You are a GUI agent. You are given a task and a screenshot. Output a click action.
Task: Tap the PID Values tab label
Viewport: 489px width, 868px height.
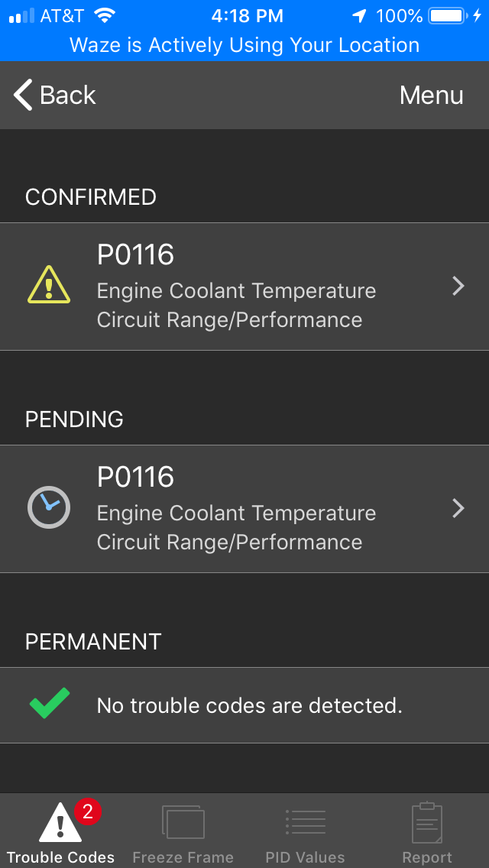pos(306,857)
